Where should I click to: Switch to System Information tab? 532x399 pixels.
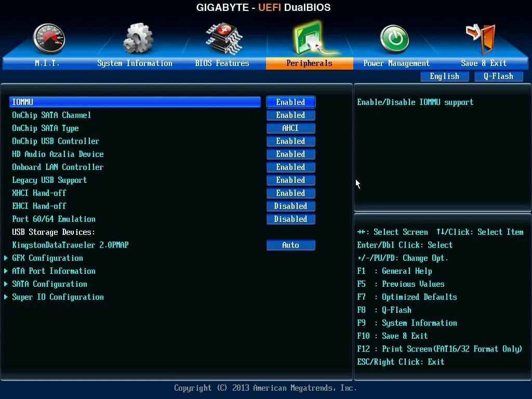coord(135,63)
